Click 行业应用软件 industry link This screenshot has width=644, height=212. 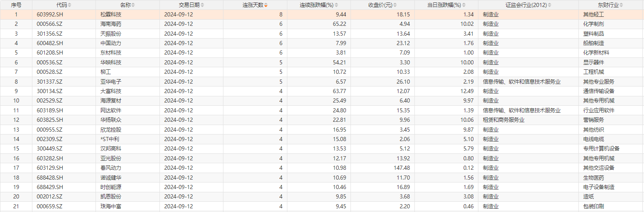[x=599, y=110]
